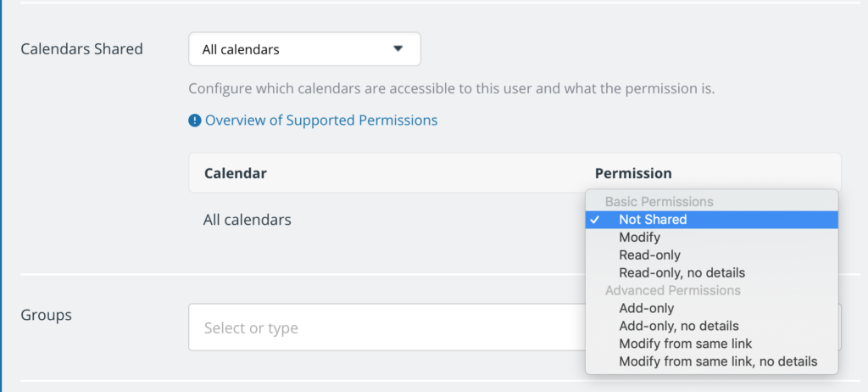The image size is (868, 392).
Task: Open the Calendars Shared combo box
Action: [x=304, y=49]
